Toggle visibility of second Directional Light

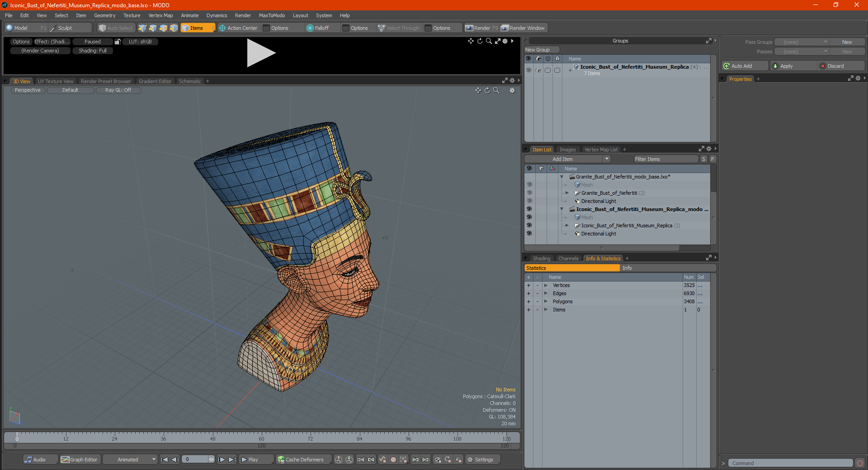[529, 234]
